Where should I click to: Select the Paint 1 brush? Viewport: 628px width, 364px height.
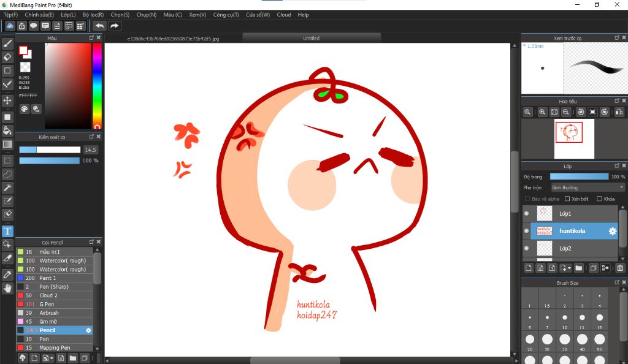(x=55, y=278)
